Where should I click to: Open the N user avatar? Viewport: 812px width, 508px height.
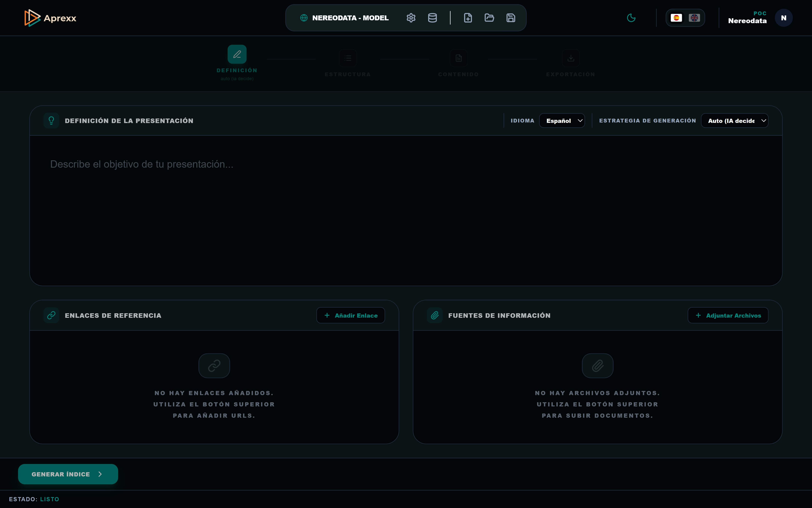(783, 18)
